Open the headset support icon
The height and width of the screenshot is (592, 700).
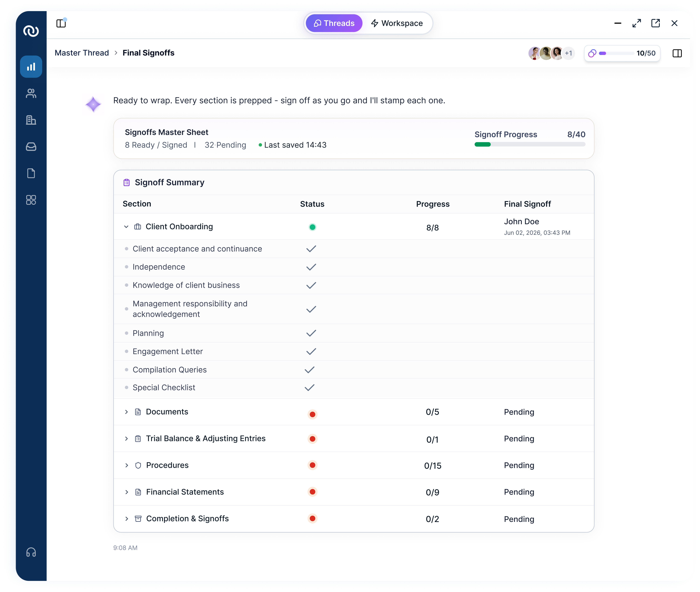pyautogui.click(x=31, y=552)
